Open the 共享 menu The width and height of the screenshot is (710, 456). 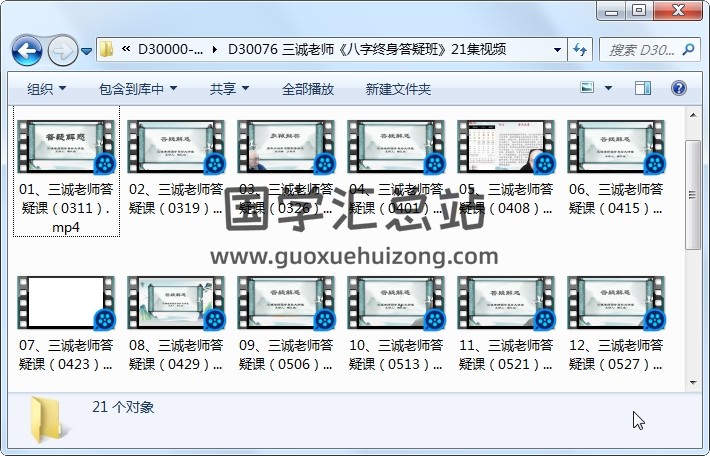[229, 89]
